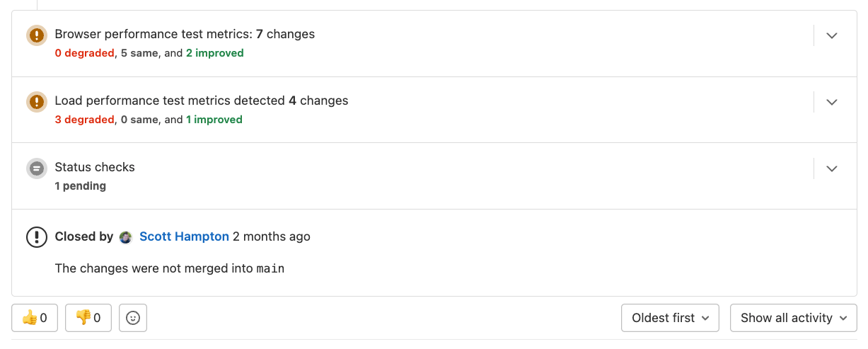The image size is (868, 349).
Task: Click the Status checks heading text
Action: 95,167
